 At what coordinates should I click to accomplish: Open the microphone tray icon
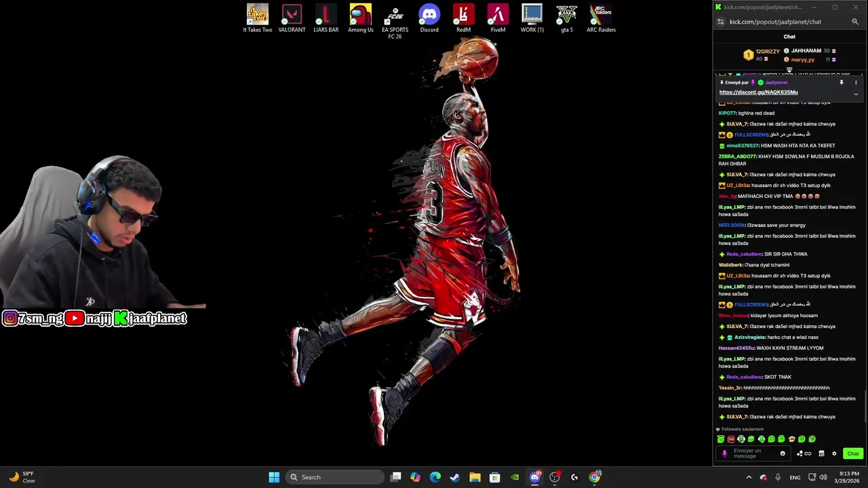[778, 477]
